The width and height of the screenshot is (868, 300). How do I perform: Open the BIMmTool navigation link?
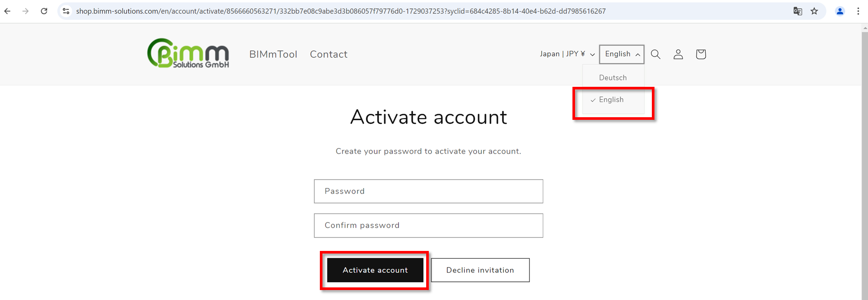coord(273,54)
